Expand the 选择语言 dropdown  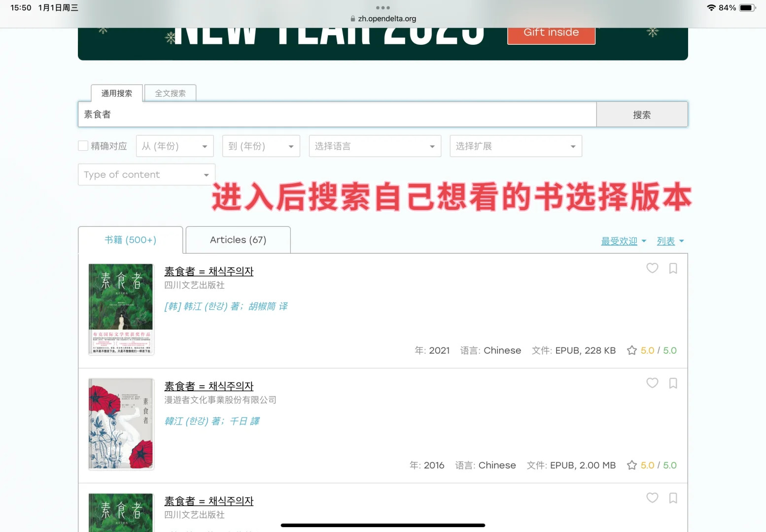375,146
